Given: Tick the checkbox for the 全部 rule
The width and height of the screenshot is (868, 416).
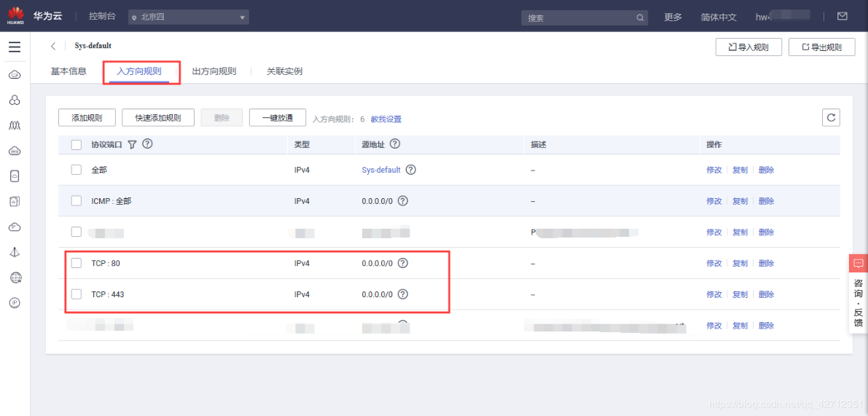Looking at the screenshot, I should point(77,170).
